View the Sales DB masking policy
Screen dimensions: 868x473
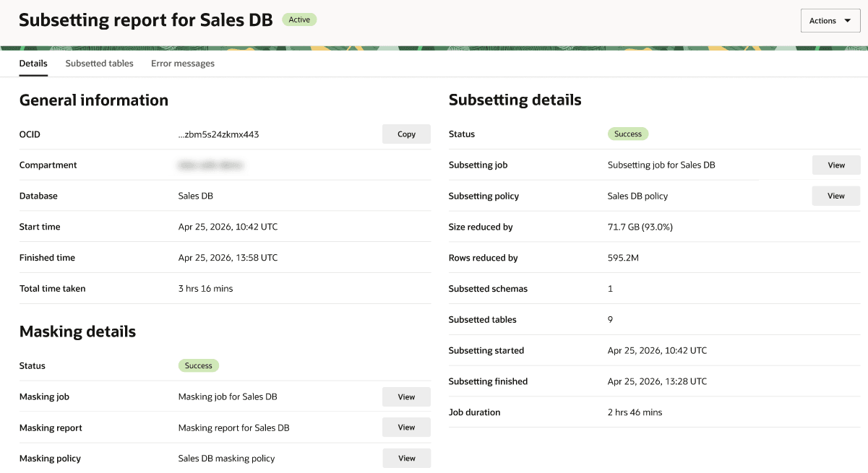(x=406, y=459)
